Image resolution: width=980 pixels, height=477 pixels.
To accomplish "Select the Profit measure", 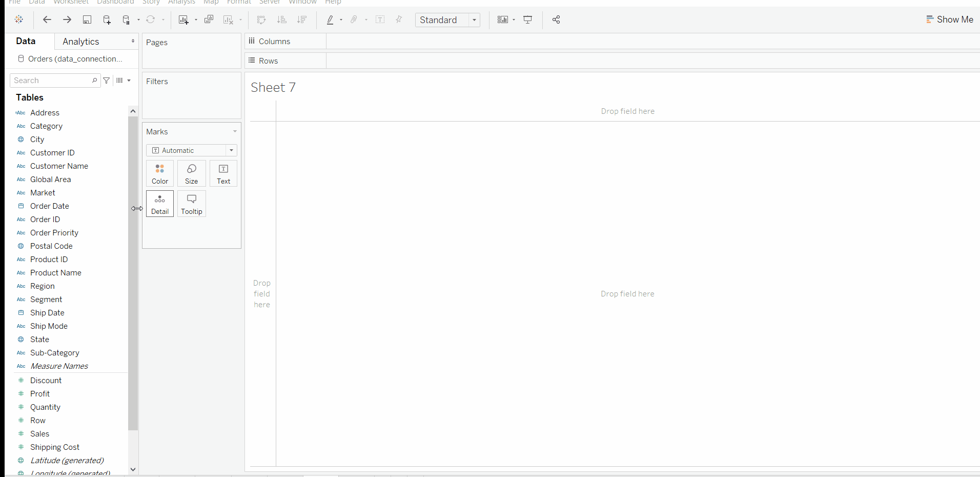I will [x=40, y=394].
